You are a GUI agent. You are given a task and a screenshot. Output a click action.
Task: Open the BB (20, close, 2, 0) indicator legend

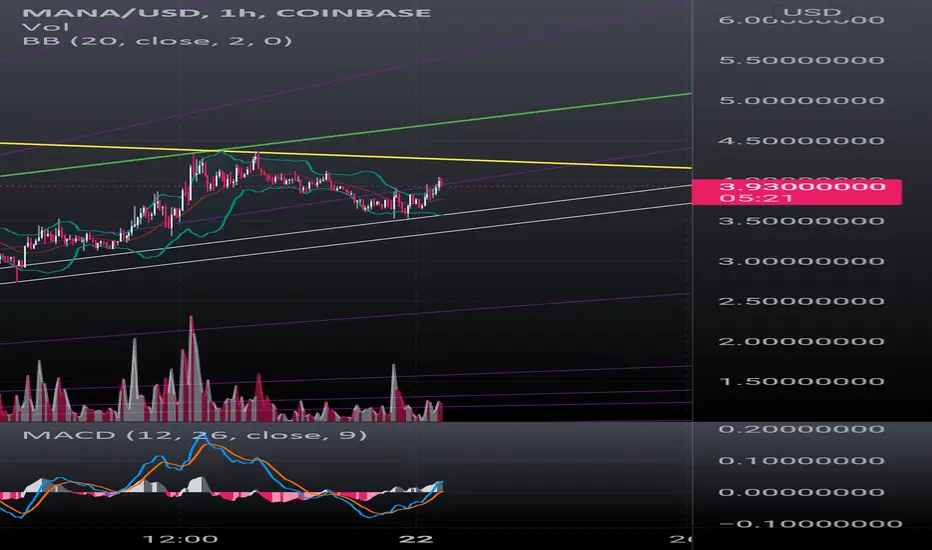[x=157, y=41]
